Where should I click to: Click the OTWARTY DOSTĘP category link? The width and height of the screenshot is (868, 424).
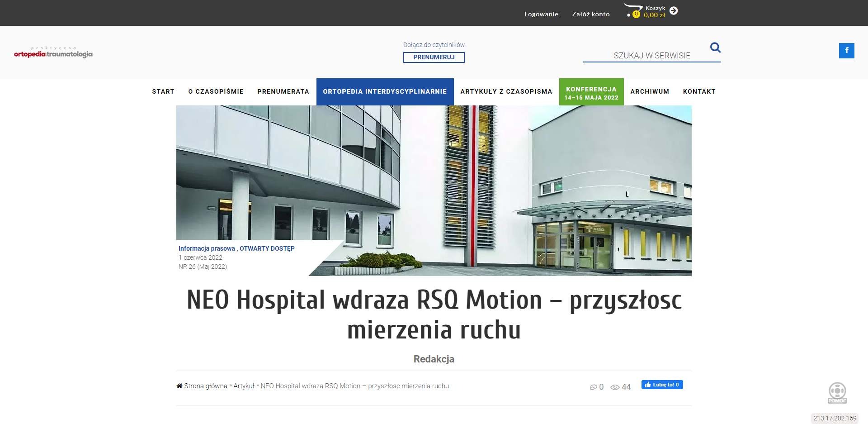click(267, 248)
